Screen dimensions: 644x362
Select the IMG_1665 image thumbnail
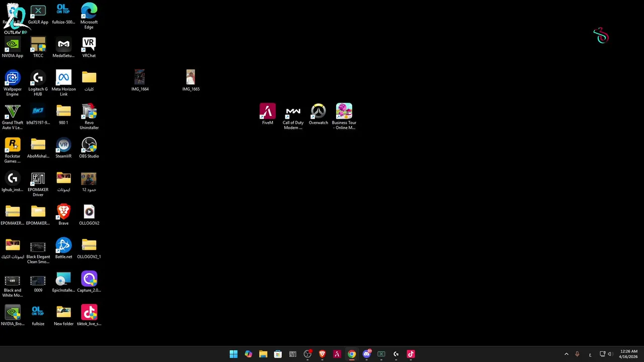click(x=191, y=81)
